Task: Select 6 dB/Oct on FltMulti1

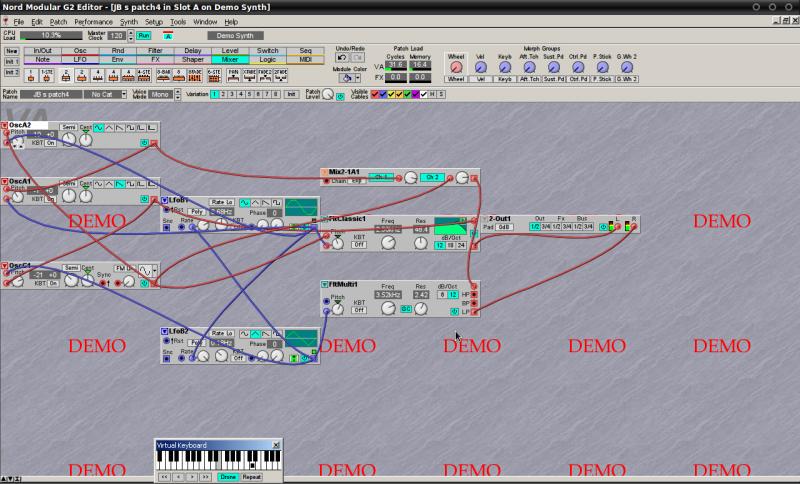Action: tap(442, 295)
